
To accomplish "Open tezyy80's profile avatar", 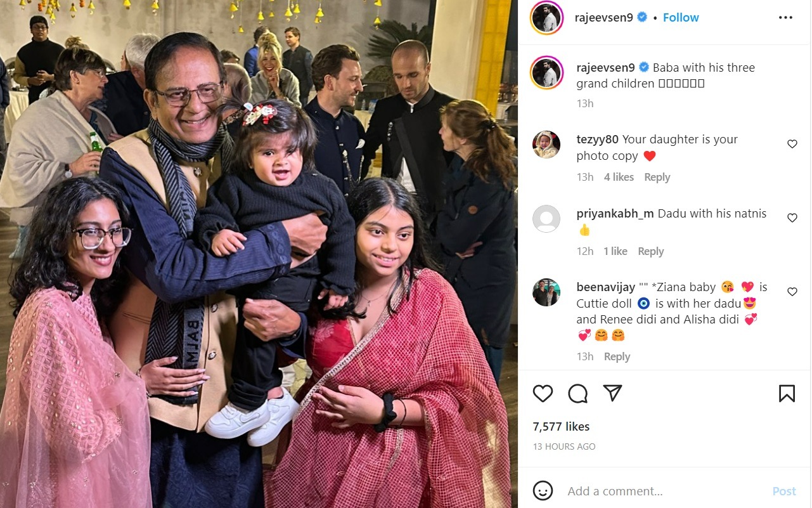I will 546,145.
